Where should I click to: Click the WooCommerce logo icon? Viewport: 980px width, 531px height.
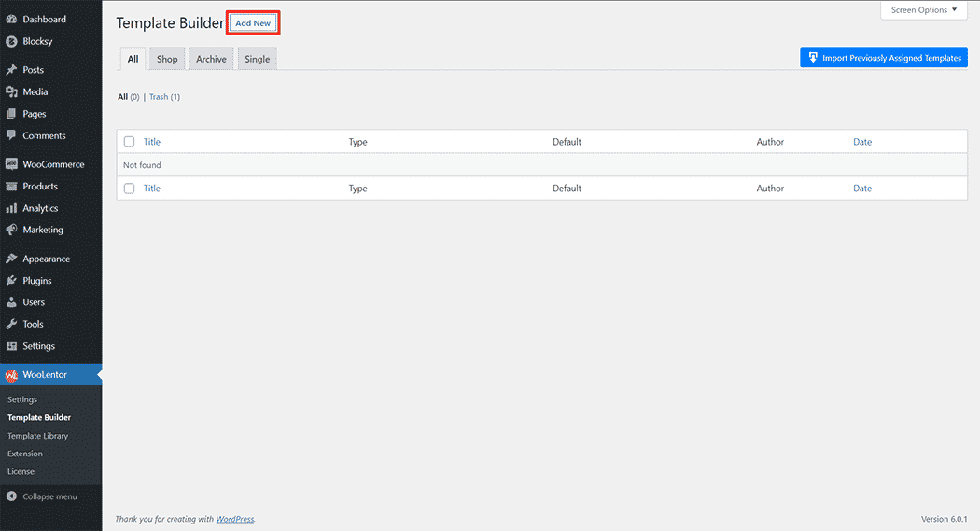(x=11, y=164)
